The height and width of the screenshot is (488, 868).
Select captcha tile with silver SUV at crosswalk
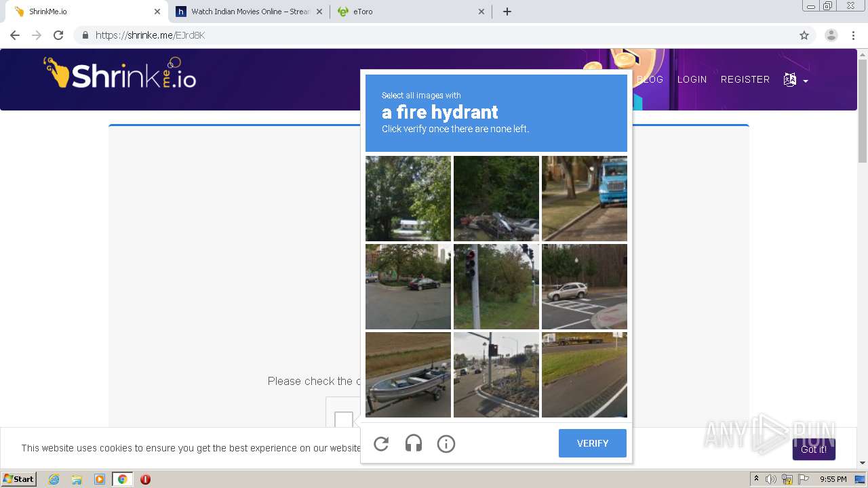click(585, 287)
